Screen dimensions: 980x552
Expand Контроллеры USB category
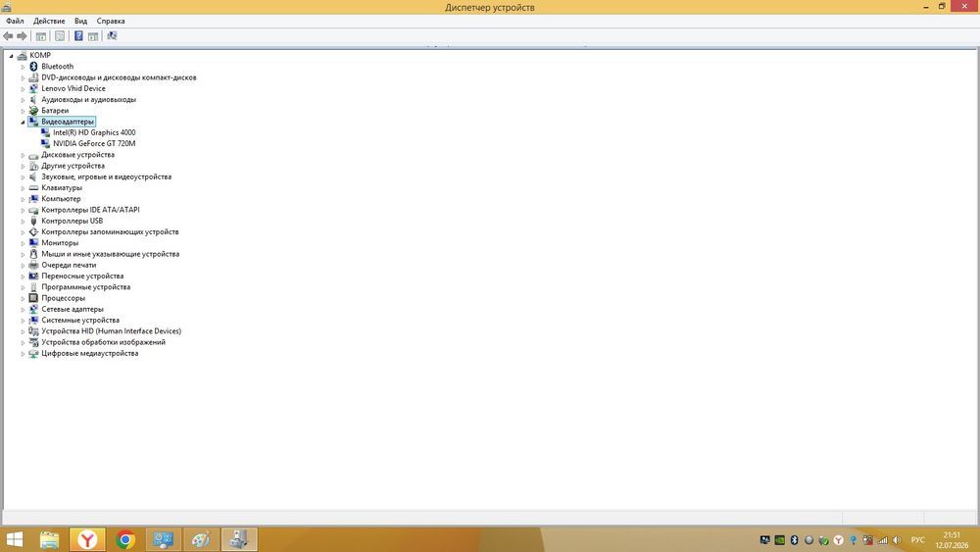pyautogui.click(x=24, y=222)
